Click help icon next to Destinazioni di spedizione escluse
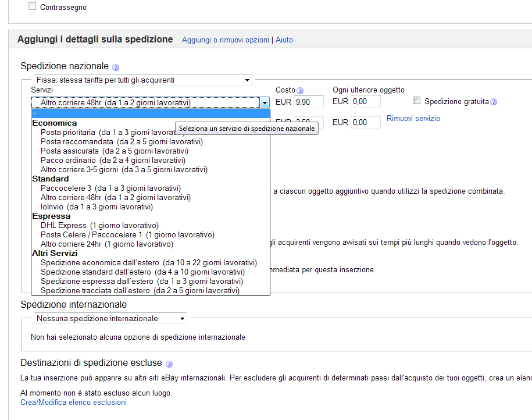Viewport: 532px width, 420px height. (169, 364)
